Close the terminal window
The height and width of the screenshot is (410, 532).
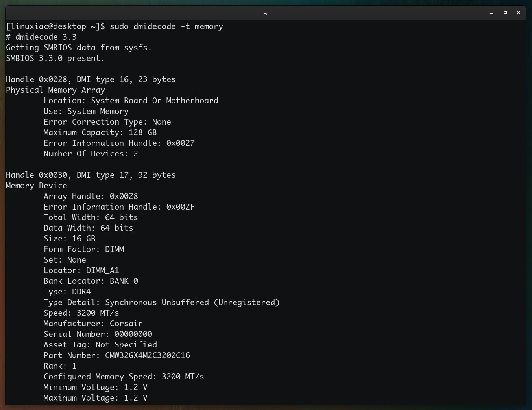pos(518,13)
